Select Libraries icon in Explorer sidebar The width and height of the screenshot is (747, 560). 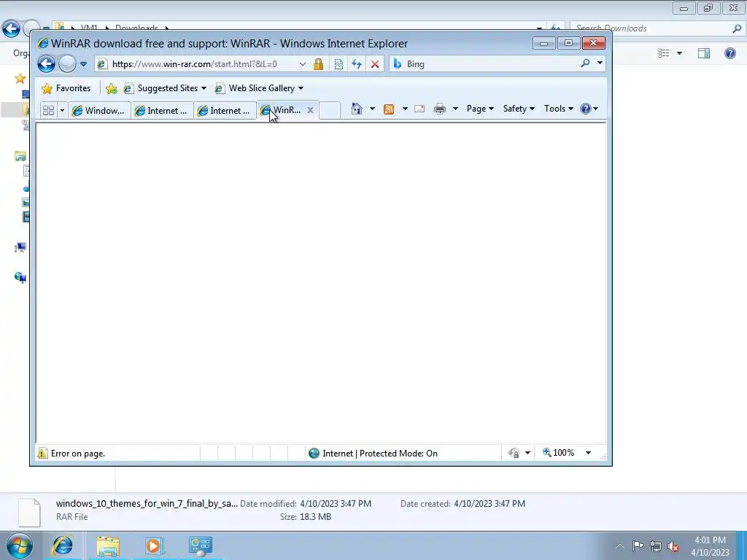[x=20, y=156]
